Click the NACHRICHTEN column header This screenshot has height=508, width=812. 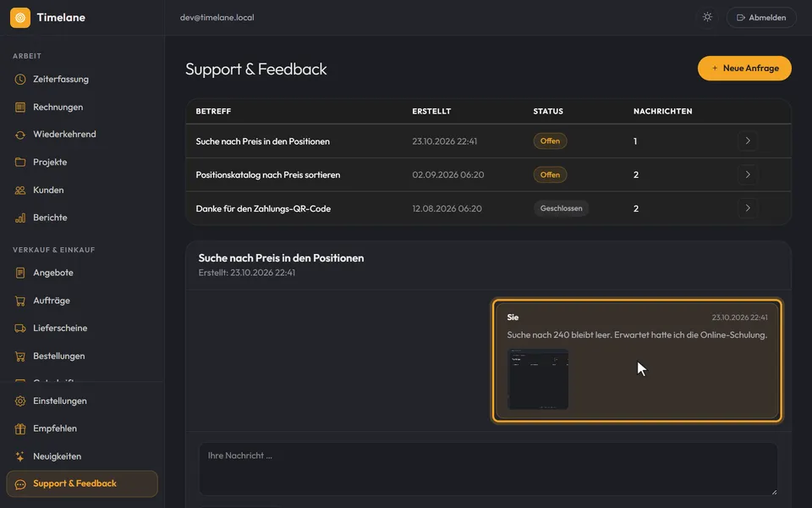pyautogui.click(x=662, y=112)
